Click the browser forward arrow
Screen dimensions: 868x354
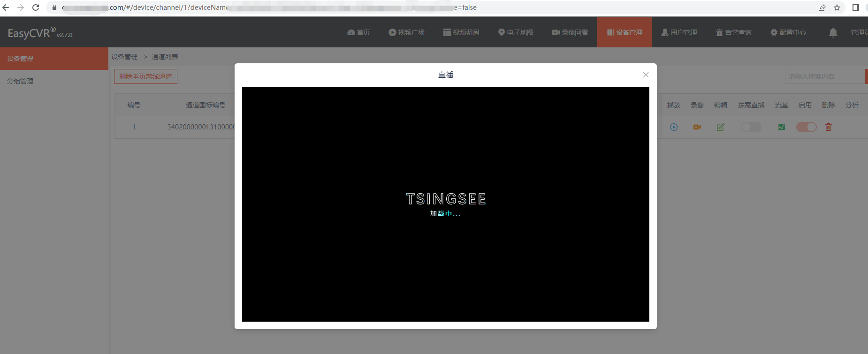point(21,8)
